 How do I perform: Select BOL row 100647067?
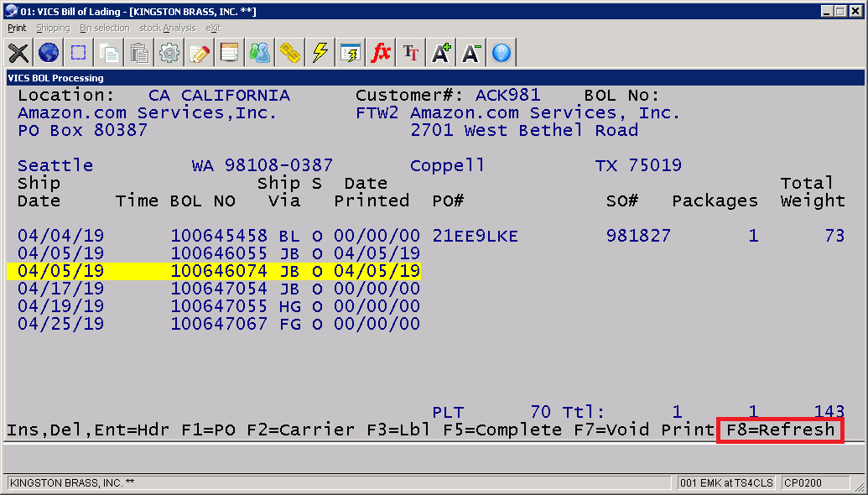pos(219,324)
